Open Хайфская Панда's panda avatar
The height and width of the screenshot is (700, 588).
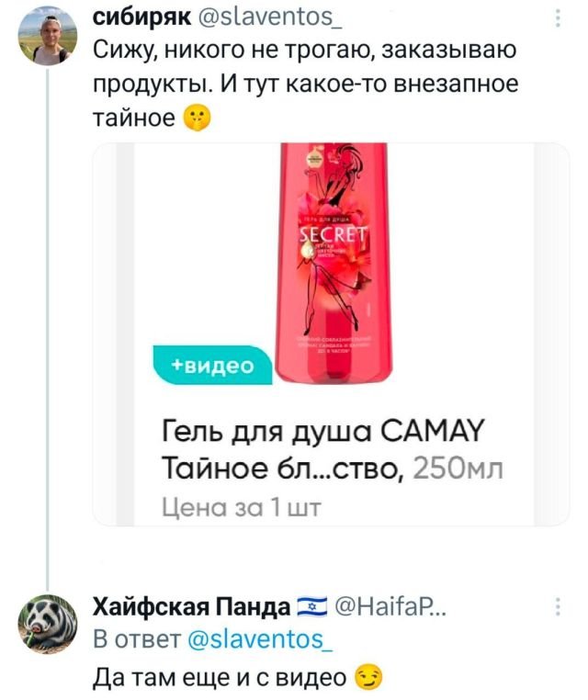(x=48, y=626)
